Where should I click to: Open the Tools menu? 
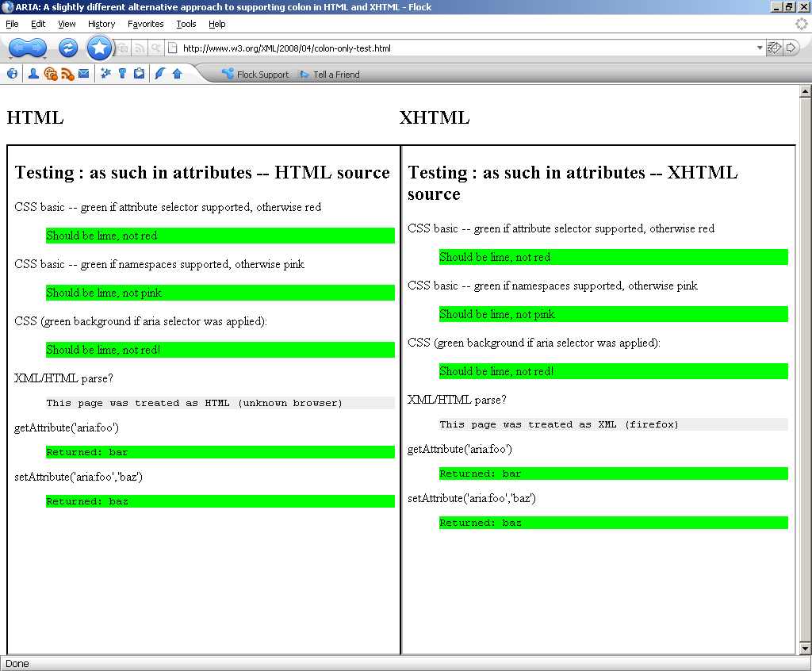(186, 24)
